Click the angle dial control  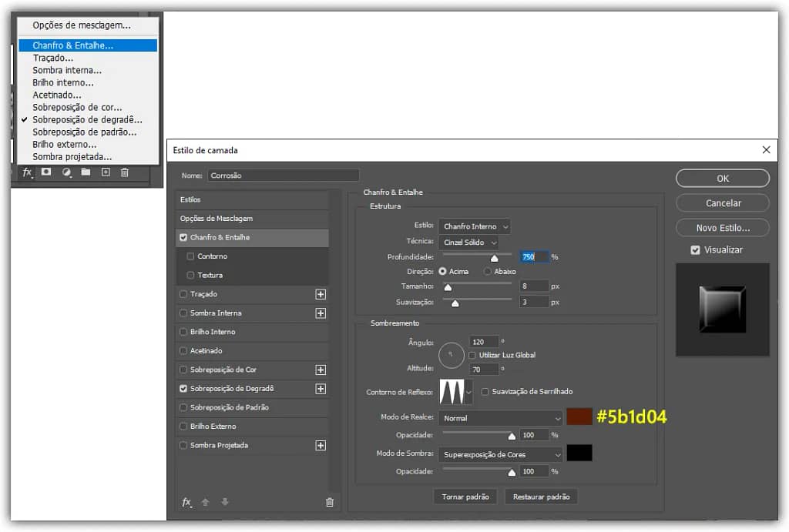pos(452,356)
